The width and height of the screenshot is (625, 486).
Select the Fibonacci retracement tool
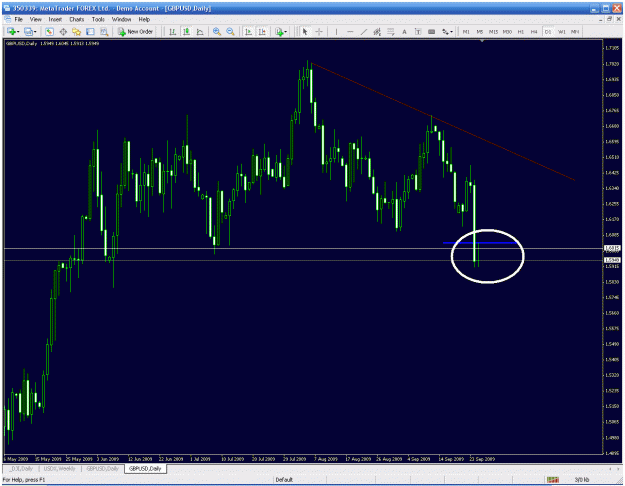(x=391, y=31)
